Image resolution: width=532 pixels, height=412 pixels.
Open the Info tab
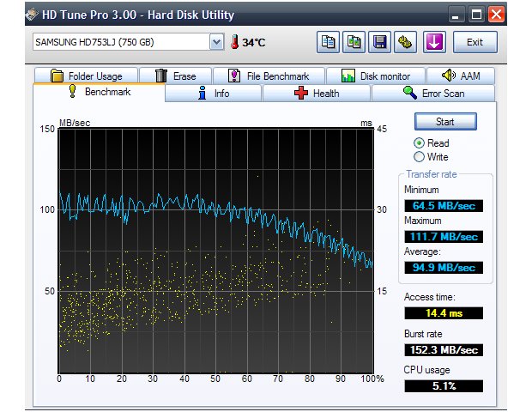pos(214,93)
